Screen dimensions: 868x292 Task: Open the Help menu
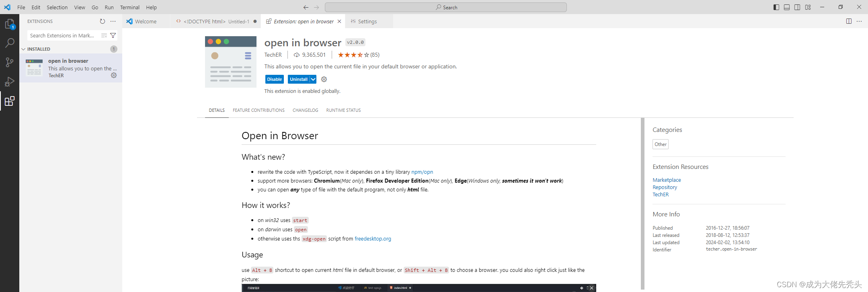(x=152, y=7)
